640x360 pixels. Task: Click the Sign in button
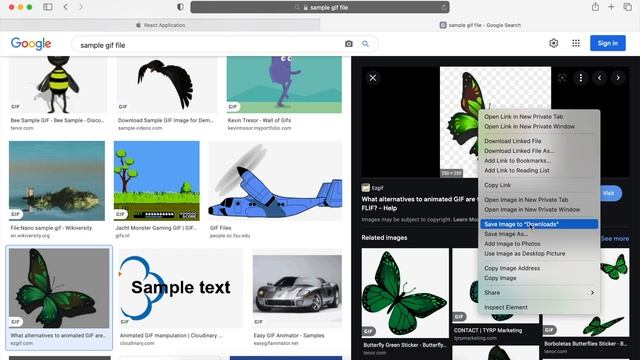tap(607, 43)
